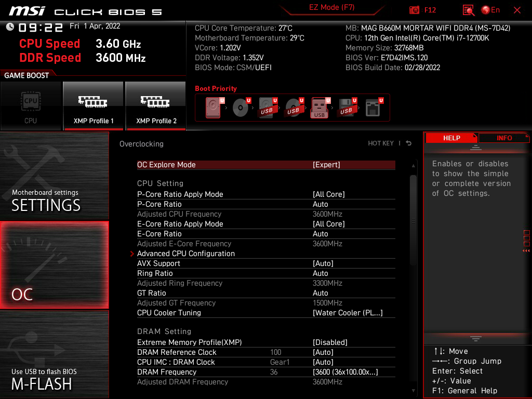532x399 pixels.
Task: Enable XMP Profile 1
Action: (94, 106)
